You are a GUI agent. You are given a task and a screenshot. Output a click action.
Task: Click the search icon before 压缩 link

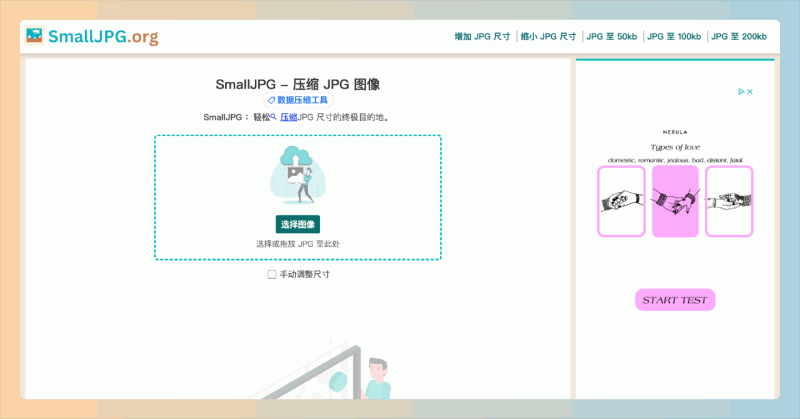click(x=273, y=117)
